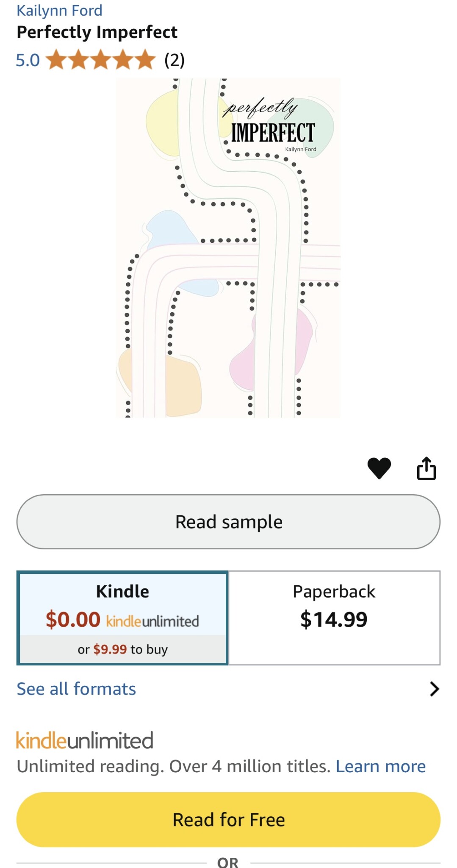Click the five-star rating icons
This screenshot has width=457, height=868.
click(101, 59)
